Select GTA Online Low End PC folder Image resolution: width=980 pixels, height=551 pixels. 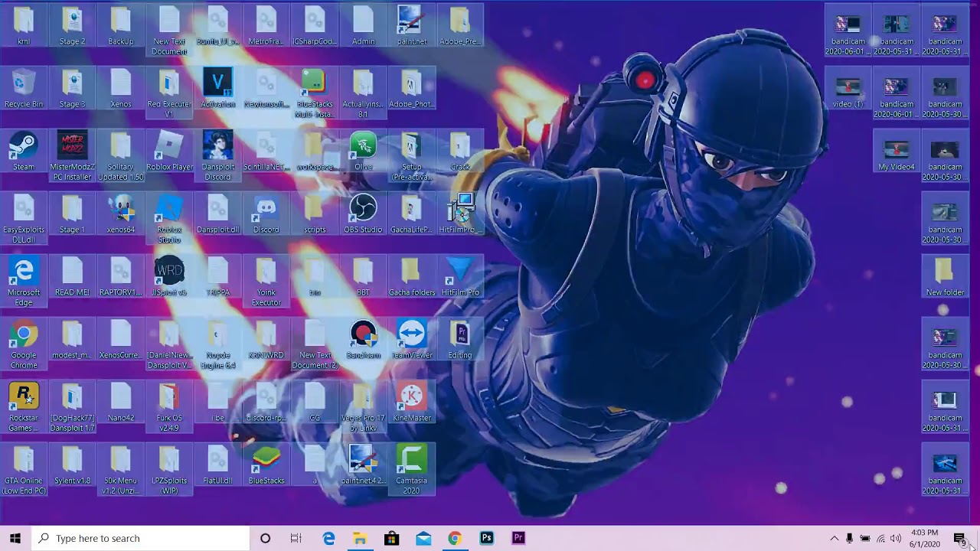pos(24,470)
